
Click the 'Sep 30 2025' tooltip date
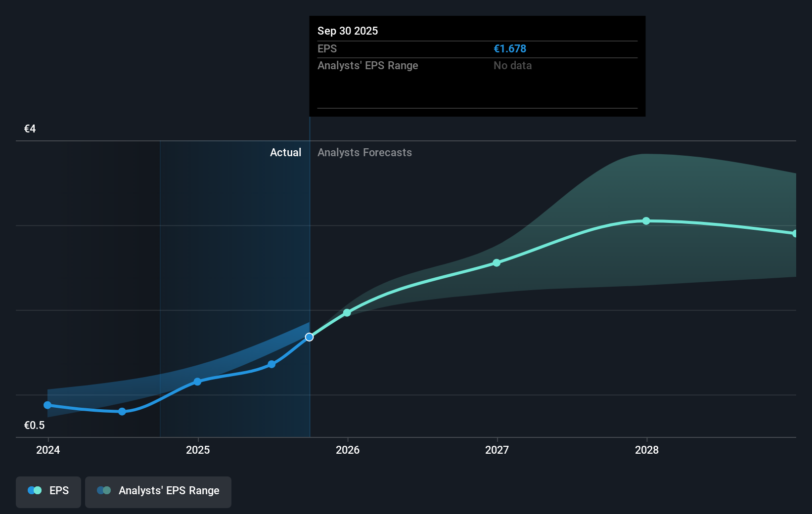pos(348,31)
